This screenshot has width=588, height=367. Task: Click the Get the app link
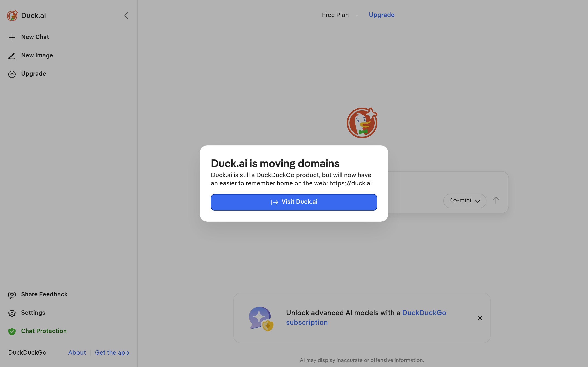112,353
